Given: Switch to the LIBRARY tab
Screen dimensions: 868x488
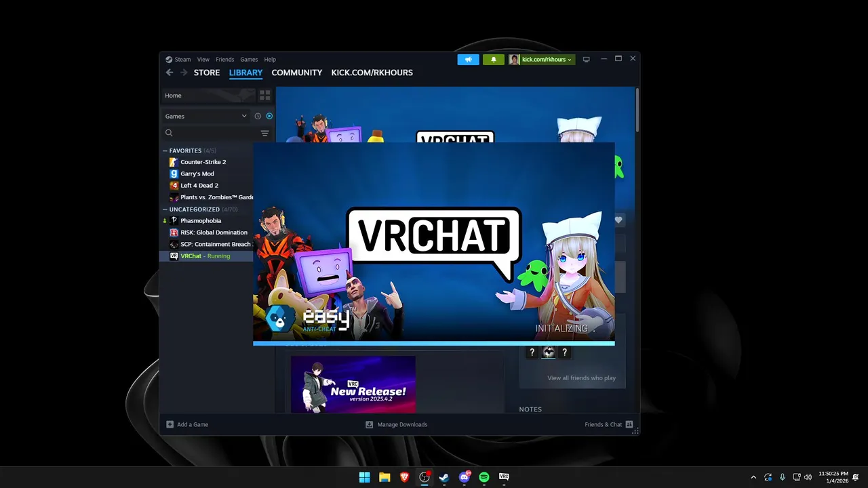Looking at the screenshot, I should tap(245, 73).
